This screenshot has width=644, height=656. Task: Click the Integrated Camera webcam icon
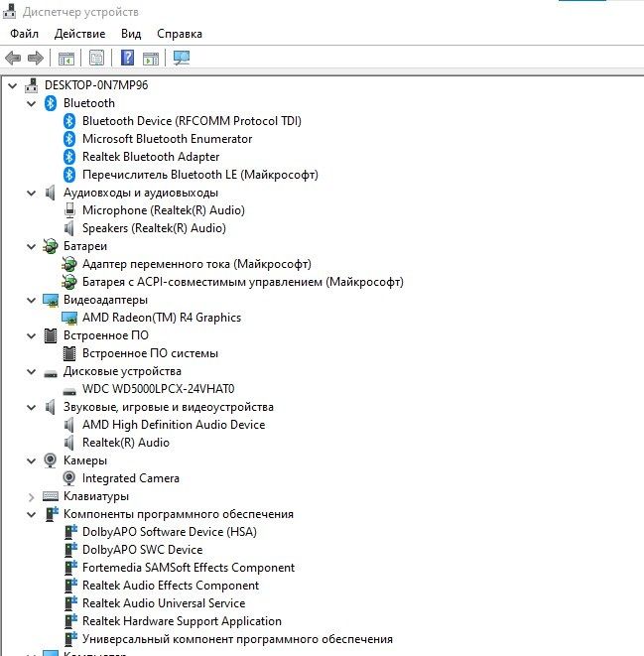pos(69,478)
